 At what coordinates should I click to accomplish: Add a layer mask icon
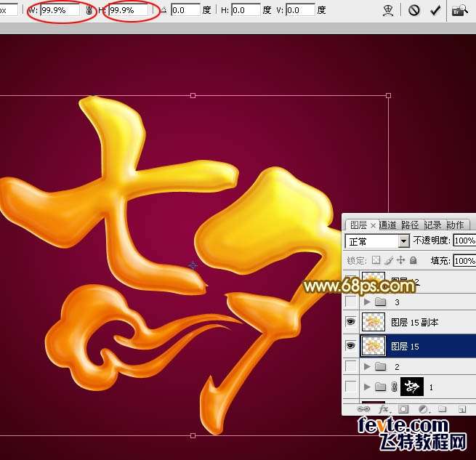point(403,409)
